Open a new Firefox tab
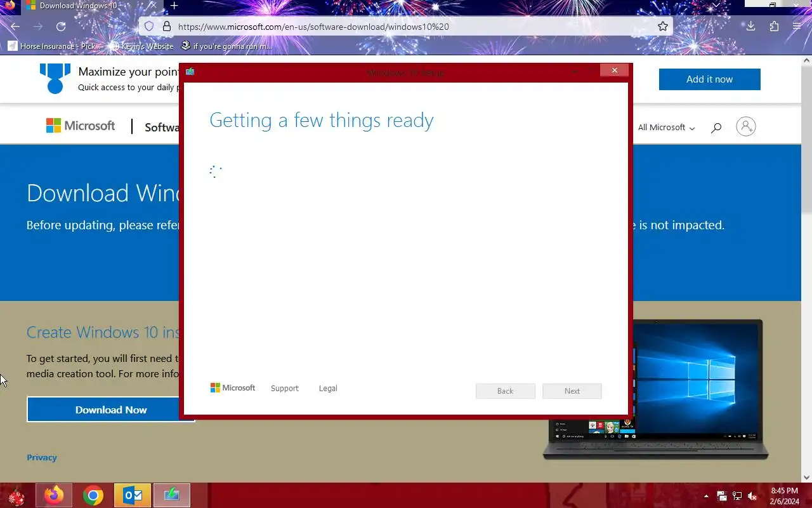Viewport: 812px width, 508px height. (x=174, y=6)
